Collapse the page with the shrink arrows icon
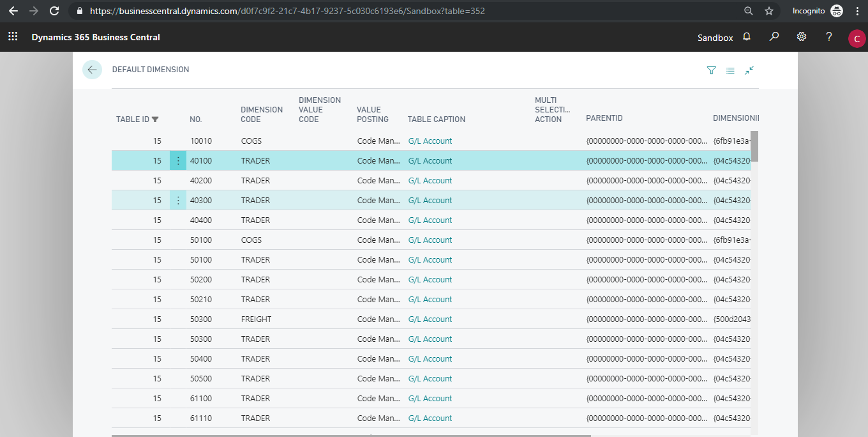 [x=749, y=70]
